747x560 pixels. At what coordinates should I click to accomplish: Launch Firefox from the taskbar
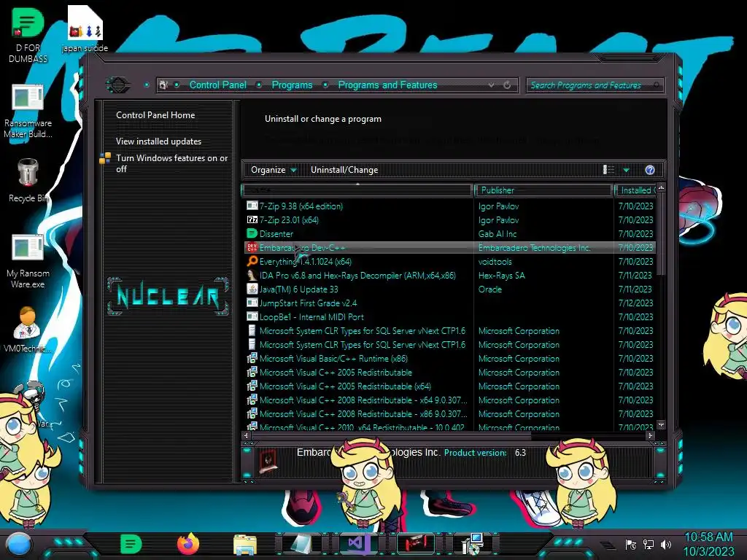pyautogui.click(x=188, y=544)
